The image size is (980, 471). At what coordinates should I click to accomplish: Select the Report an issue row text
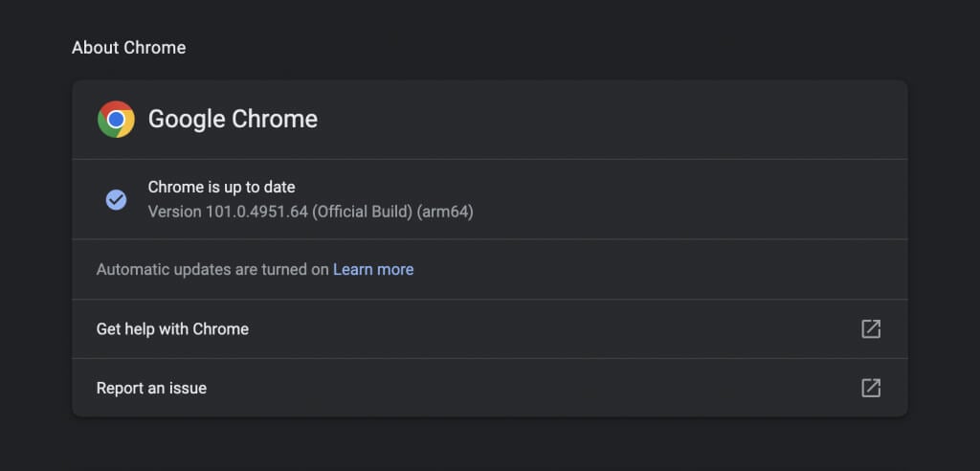pyautogui.click(x=151, y=389)
